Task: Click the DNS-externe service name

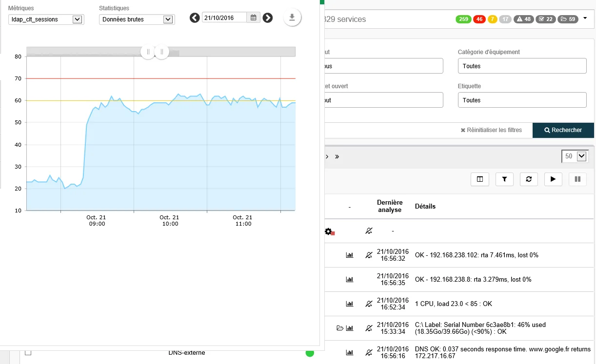Action: (x=187, y=353)
